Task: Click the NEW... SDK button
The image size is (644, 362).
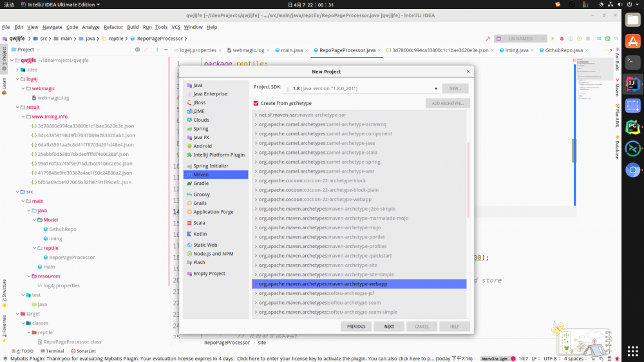Action: pyautogui.click(x=455, y=88)
